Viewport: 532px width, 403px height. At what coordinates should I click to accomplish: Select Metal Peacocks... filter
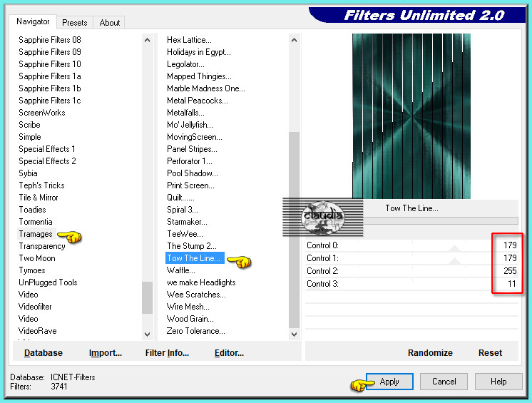(x=198, y=101)
